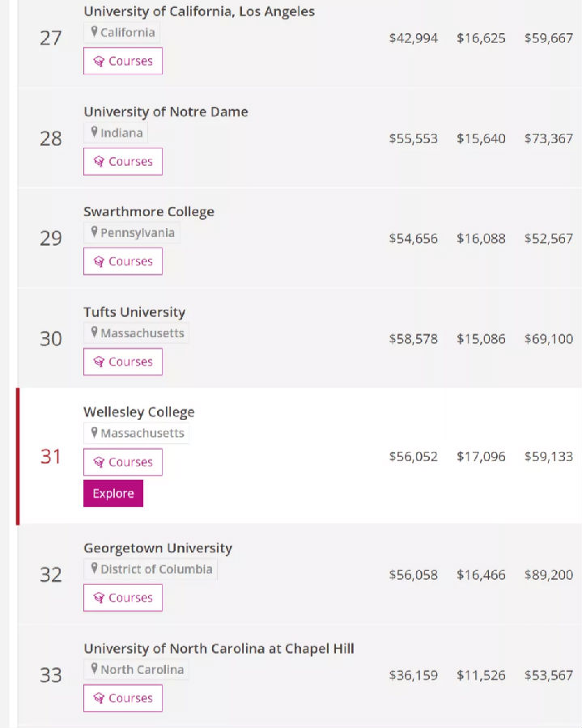
Task: Open the Georgetown University title link
Action: pos(158,548)
